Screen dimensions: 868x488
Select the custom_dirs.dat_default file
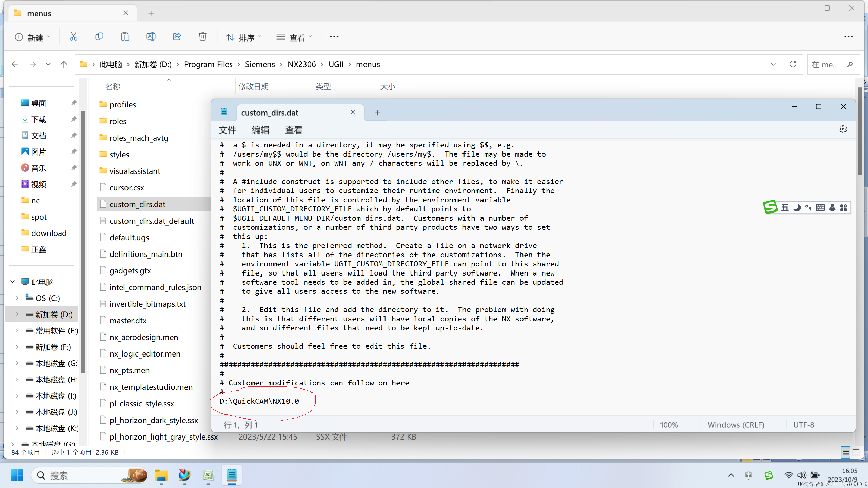[151, 221]
